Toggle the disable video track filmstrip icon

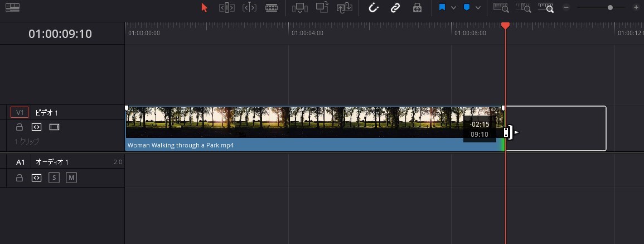[54, 127]
